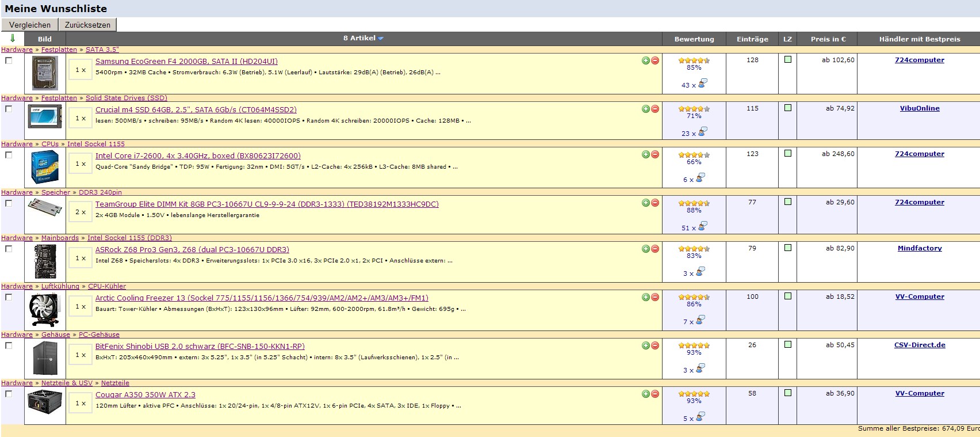Open the reviews icon beside "5 x"

point(700,417)
